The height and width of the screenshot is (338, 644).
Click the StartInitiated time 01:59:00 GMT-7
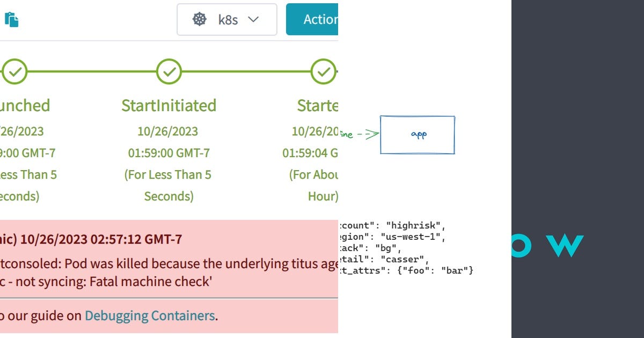pos(169,153)
